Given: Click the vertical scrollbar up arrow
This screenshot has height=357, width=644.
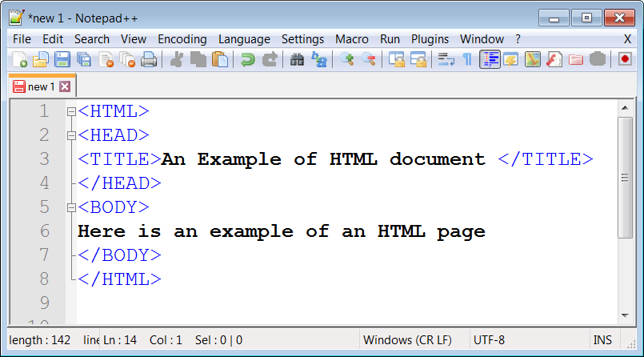Looking at the screenshot, I should pyautogui.click(x=625, y=107).
